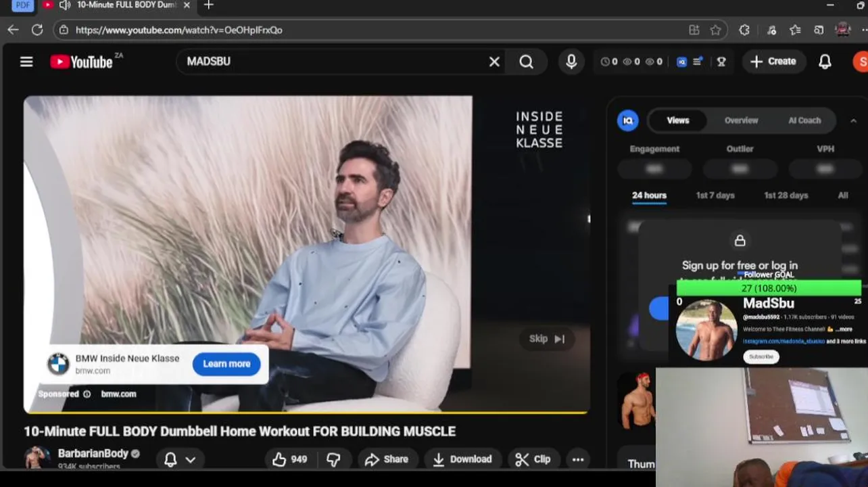Image resolution: width=868 pixels, height=487 pixels.
Task: Click the VPH metric label
Action: (x=825, y=149)
